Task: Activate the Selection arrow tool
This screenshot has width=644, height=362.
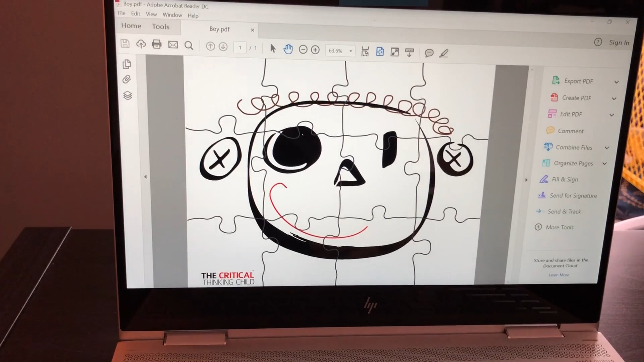Action: 273,49
